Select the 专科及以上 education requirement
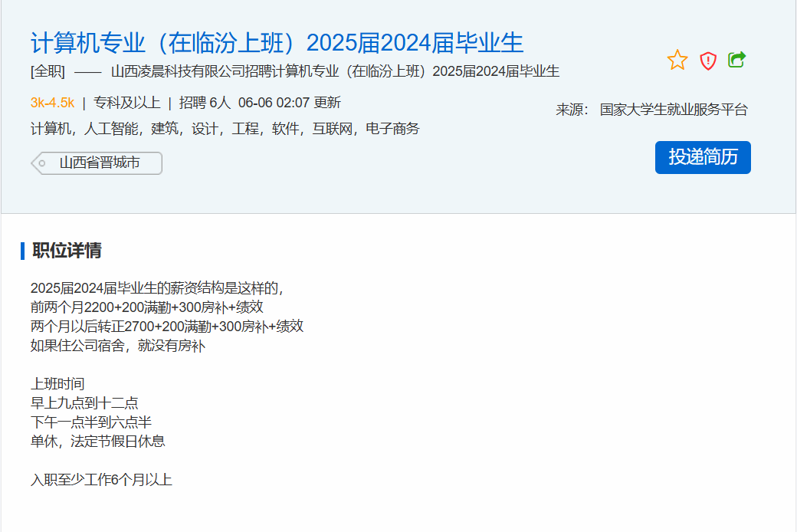This screenshot has height=532, width=797. pos(126,103)
